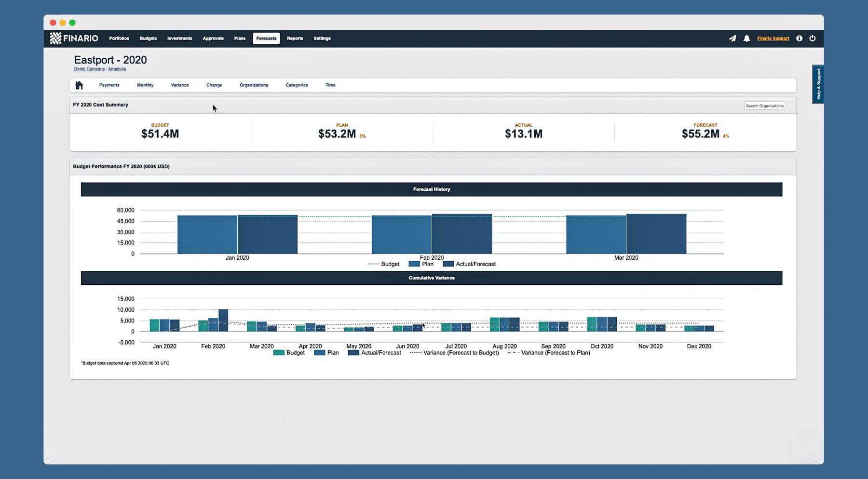Viewport: 868px width, 479px height.
Task: Select the Forecasts menu
Action: click(266, 38)
